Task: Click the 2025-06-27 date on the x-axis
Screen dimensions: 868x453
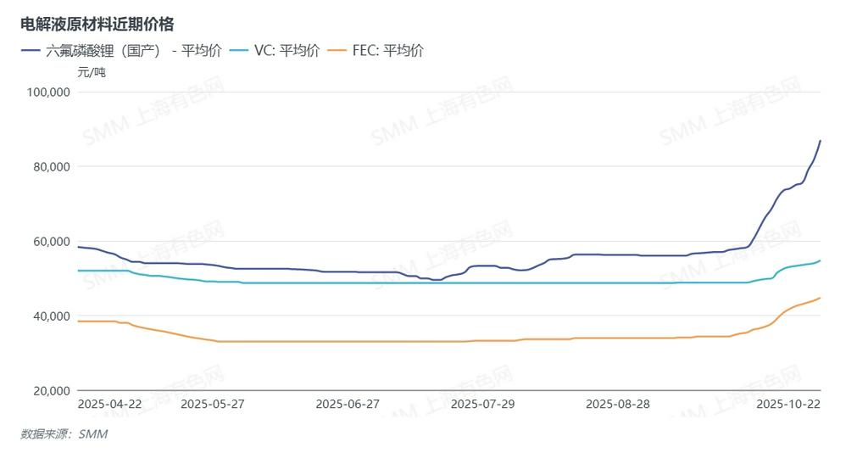Action: click(348, 404)
